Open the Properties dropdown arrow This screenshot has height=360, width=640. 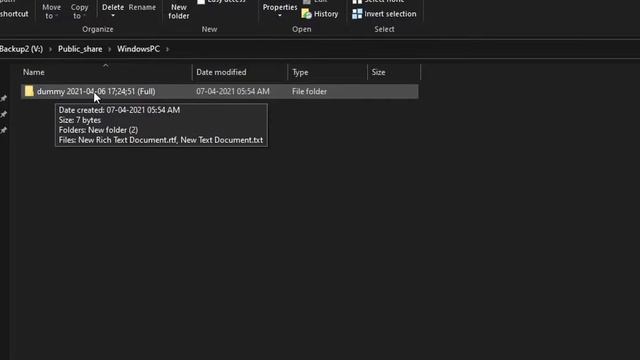(280, 16)
